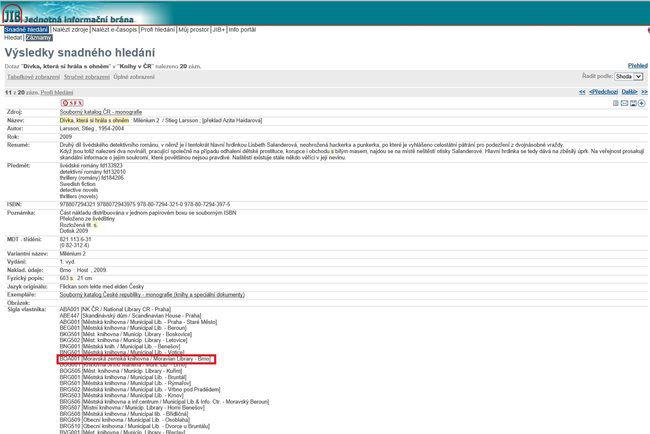650x434 pixels.
Task: Click the subject line Swedish fiction
Action: 78,184
